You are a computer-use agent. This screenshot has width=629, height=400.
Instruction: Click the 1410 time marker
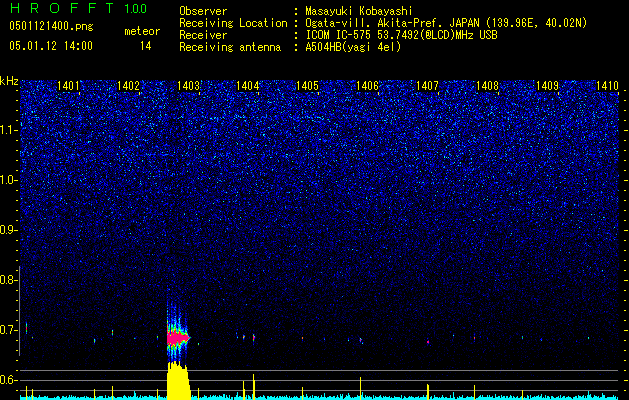607,86
